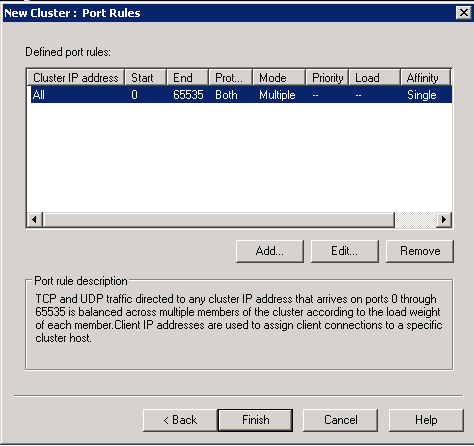Click the Prot... column header
The image size is (474, 446).
[231, 78]
